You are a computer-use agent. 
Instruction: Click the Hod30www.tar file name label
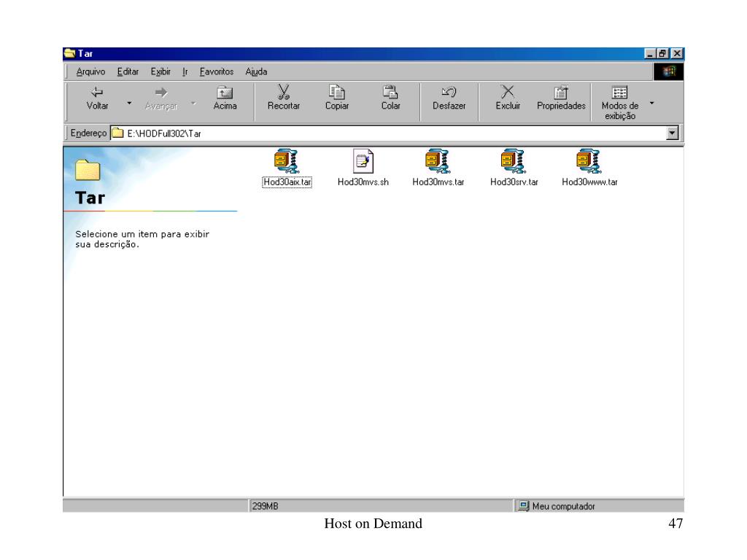pyautogui.click(x=589, y=182)
